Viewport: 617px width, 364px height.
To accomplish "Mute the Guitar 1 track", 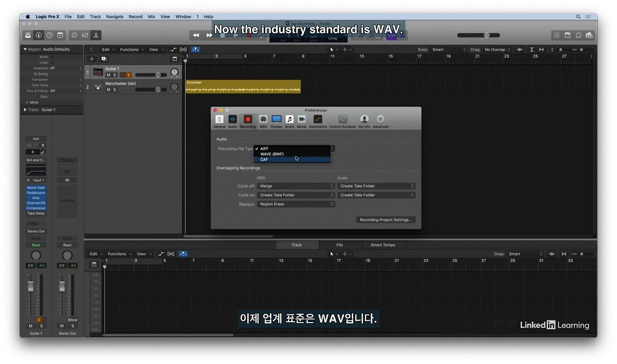I will [108, 75].
